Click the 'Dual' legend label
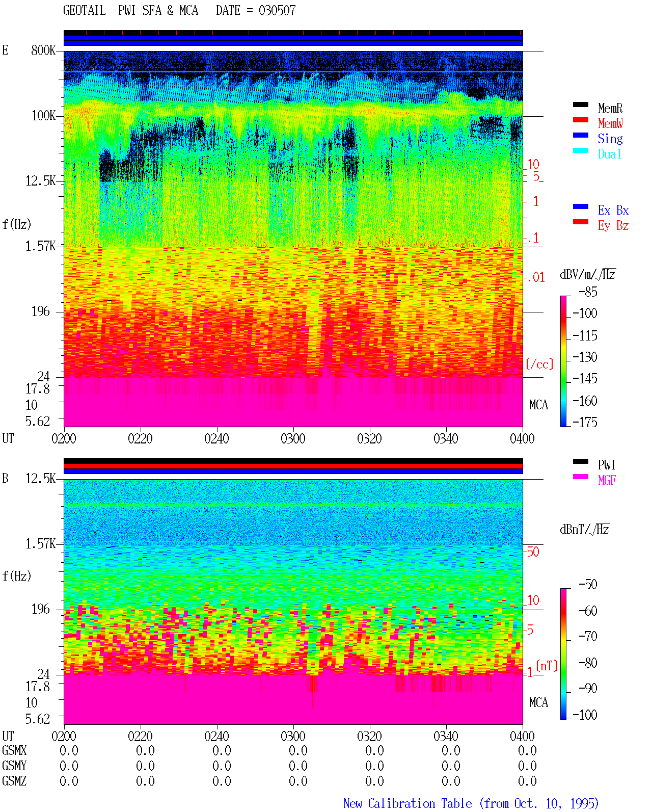The height and width of the screenshot is (812, 652). (610, 154)
